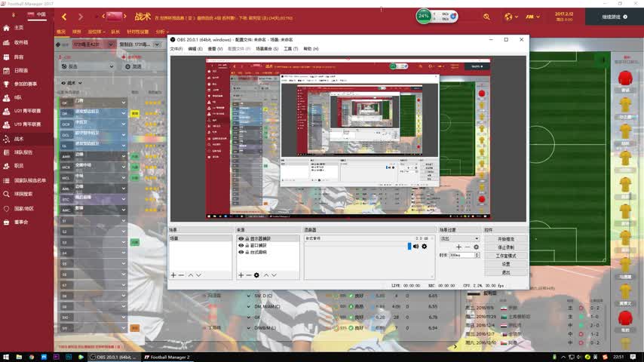Image resolution: width=644 pixels, height=362 pixels.
Task: Open the FM logo menu
Action: point(532,17)
